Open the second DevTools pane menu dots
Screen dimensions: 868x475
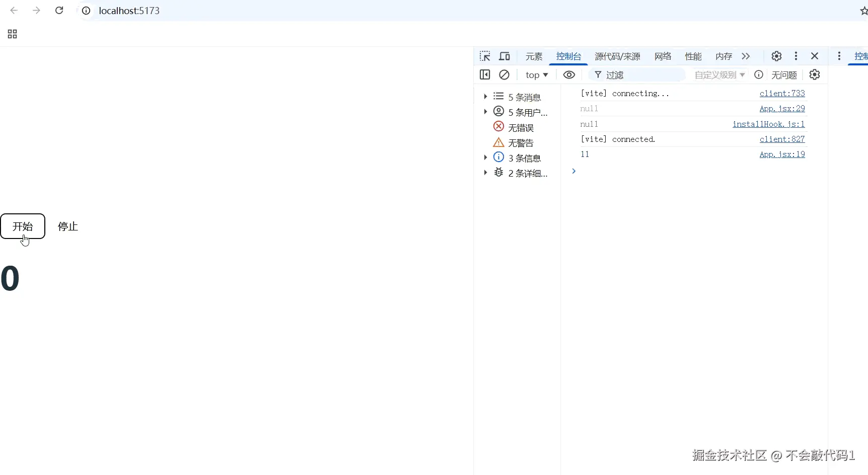(839, 56)
